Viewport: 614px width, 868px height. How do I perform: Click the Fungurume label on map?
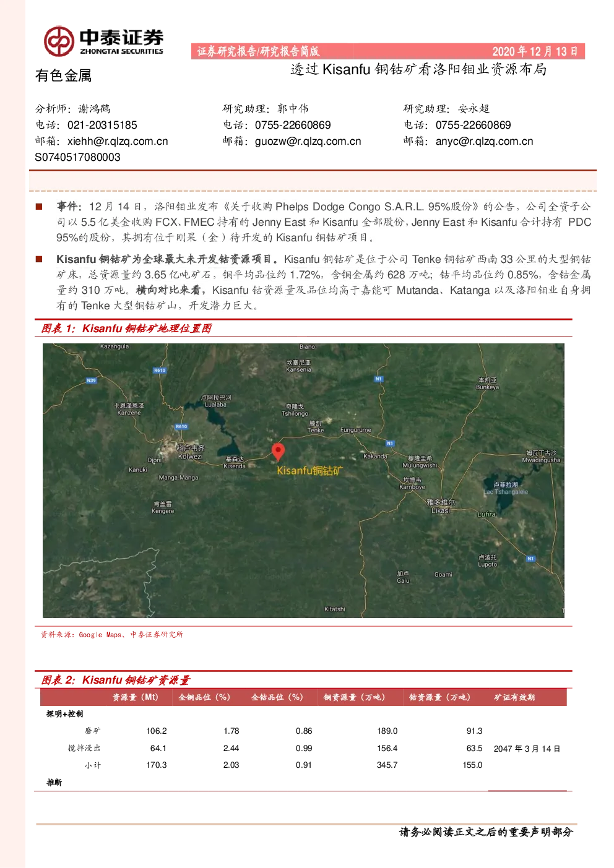pos(356,430)
